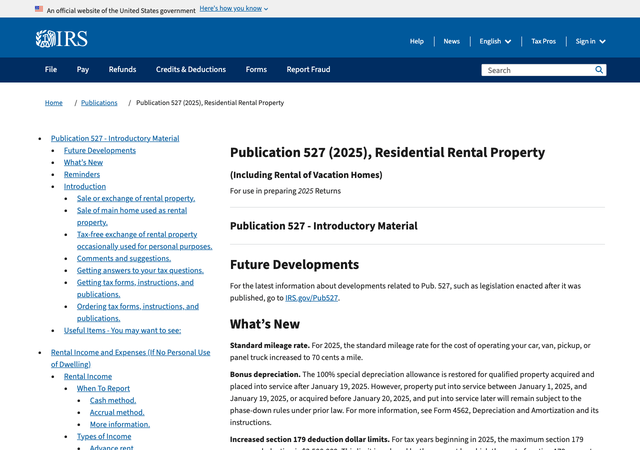Screen dimensions: 640x450
Task: Open Rental Income and Expenses sidebar link
Action: coord(130,358)
